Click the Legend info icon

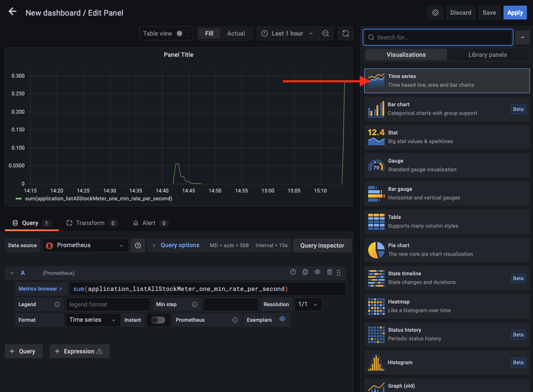57,304
